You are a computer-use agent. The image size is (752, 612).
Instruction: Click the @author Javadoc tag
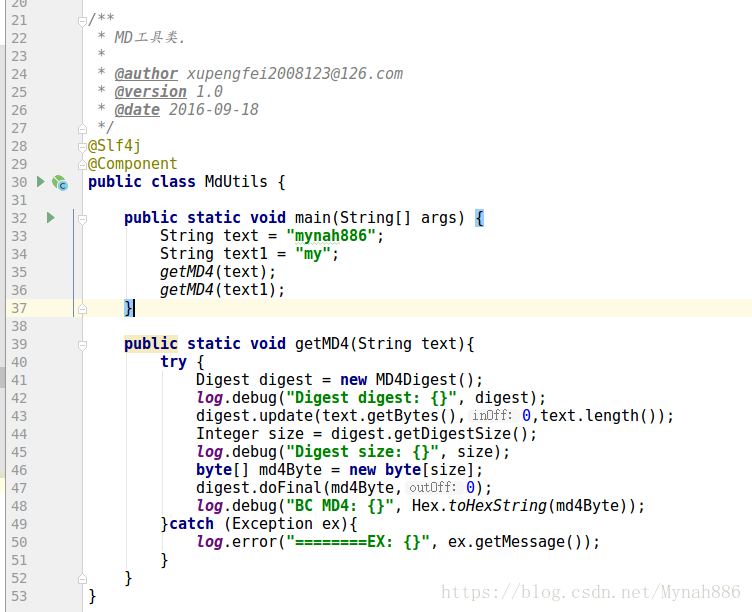(x=146, y=74)
